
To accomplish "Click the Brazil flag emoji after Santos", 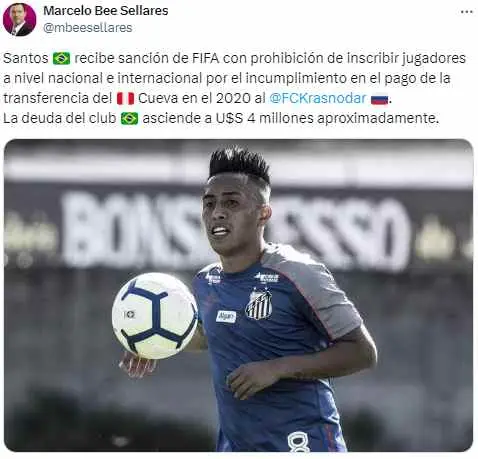I will click(61, 58).
